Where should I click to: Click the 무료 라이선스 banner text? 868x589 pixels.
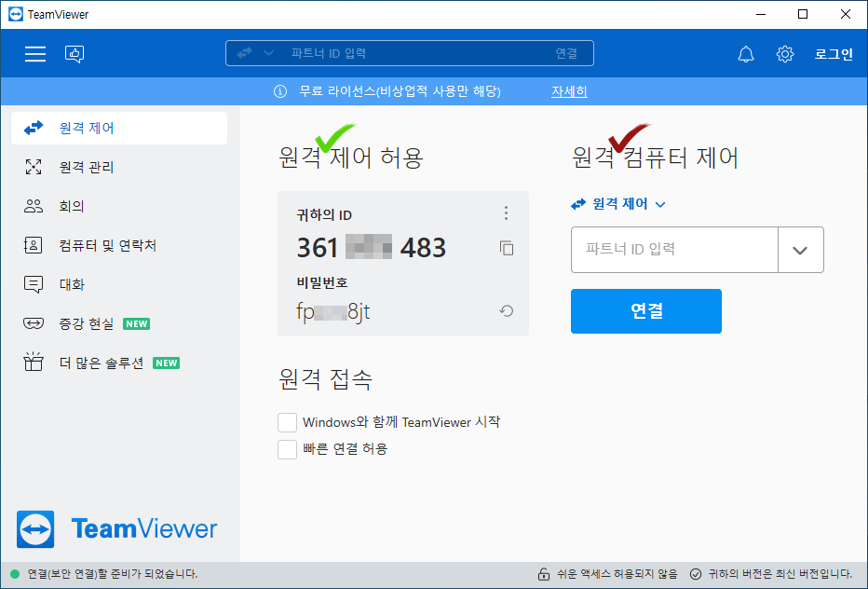400,91
